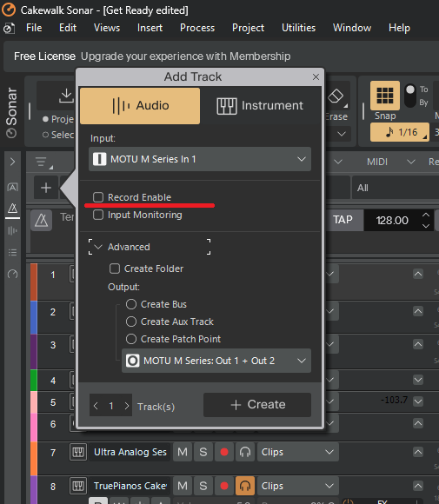The width and height of the screenshot is (439, 504).
Task: Open the Window menu
Action: click(352, 28)
